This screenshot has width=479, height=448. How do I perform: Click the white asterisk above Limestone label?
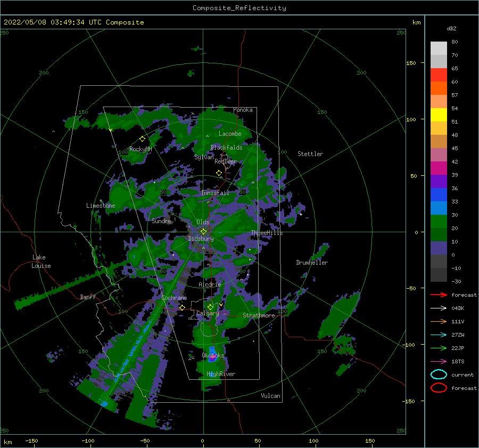(x=101, y=201)
